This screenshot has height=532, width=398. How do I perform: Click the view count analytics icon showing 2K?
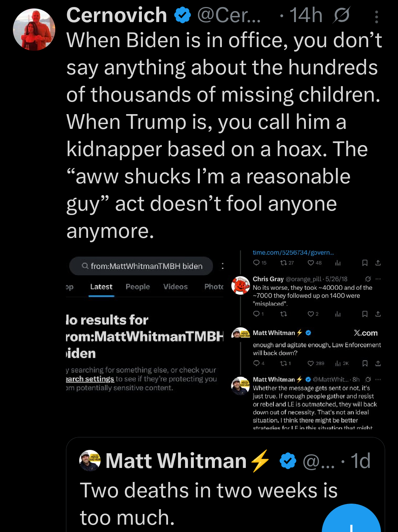338,363
